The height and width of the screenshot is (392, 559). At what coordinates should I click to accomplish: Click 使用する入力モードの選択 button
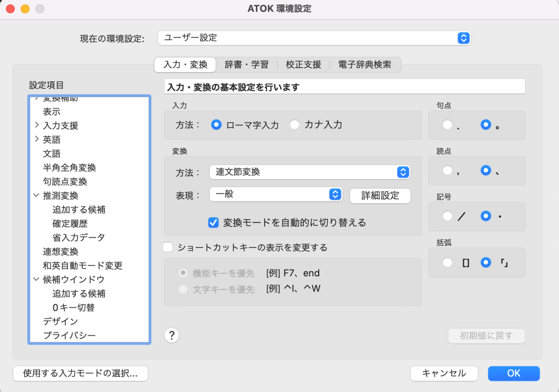[81, 374]
